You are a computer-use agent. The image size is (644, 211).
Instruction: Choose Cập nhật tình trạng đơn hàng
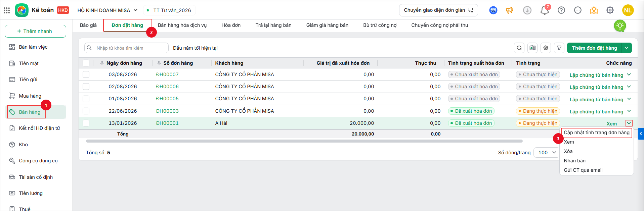point(597,133)
